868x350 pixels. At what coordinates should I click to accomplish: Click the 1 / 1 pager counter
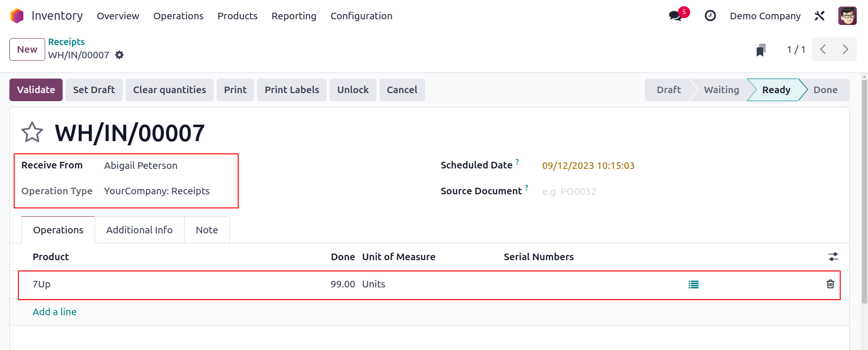point(796,49)
